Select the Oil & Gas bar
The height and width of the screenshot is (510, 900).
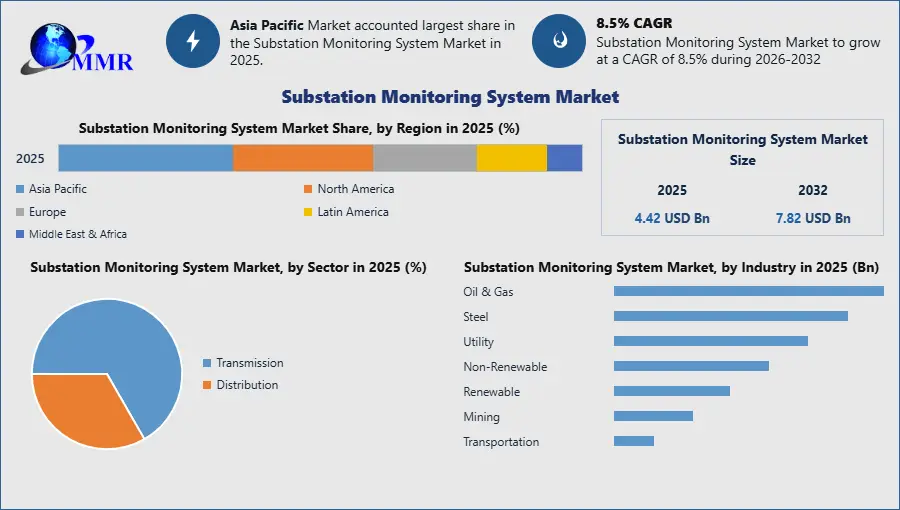coord(748,291)
